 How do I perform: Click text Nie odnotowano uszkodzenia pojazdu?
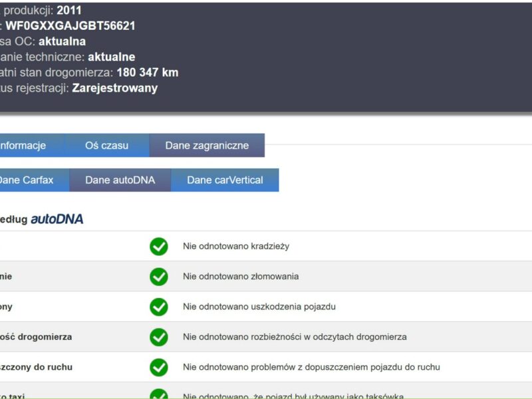pos(259,307)
